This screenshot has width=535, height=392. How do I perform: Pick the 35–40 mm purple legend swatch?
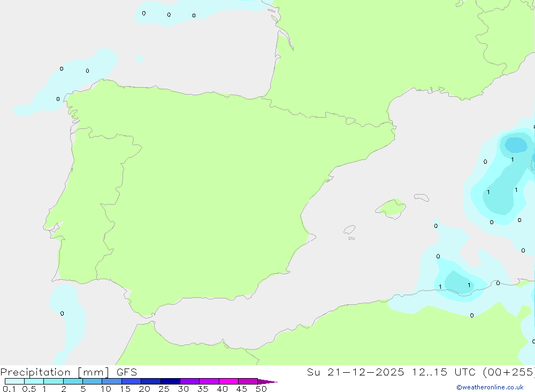pyautogui.click(x=209, y=381)
